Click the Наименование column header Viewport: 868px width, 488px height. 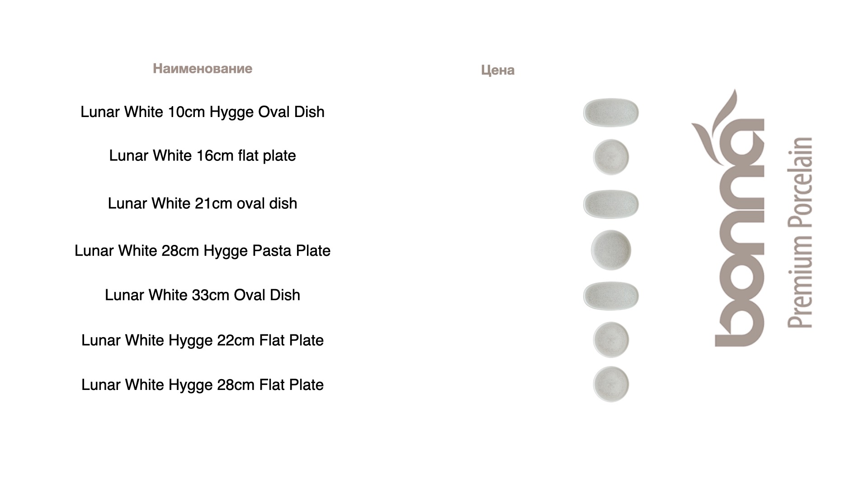tap(203, 69)
